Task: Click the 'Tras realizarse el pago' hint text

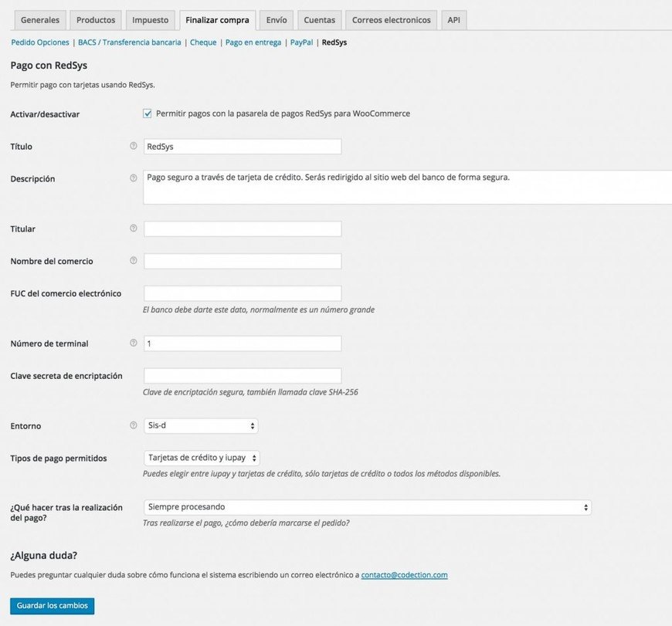Action: coord(246,523)
